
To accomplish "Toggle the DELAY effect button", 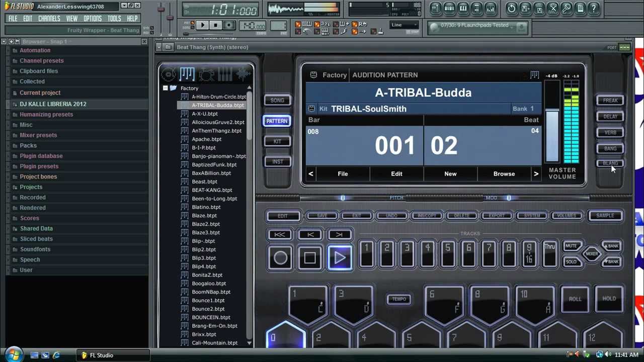I will coord(610,117).
